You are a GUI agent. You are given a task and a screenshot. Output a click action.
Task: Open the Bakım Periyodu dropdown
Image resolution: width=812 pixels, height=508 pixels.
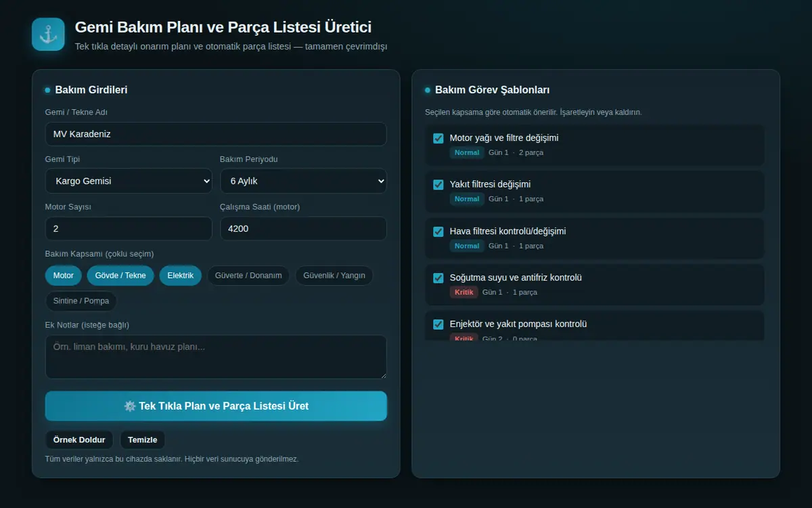[303, 181]
